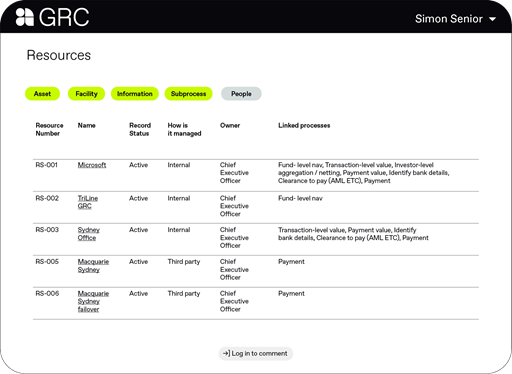Click the GRC logo icon
512x374 pixels.
(25, 17)
